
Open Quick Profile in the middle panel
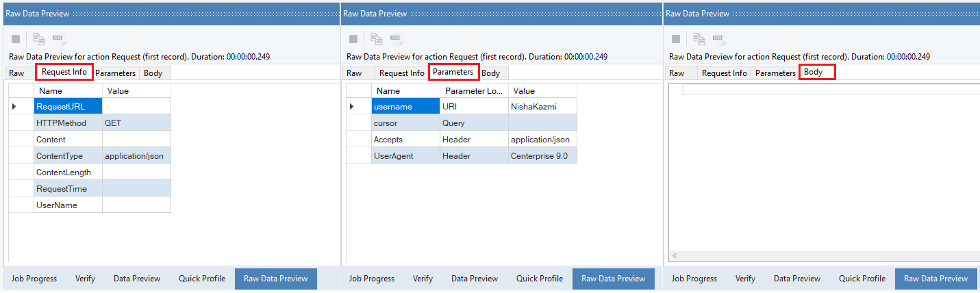pyautogui.click(x=540, y=279)
